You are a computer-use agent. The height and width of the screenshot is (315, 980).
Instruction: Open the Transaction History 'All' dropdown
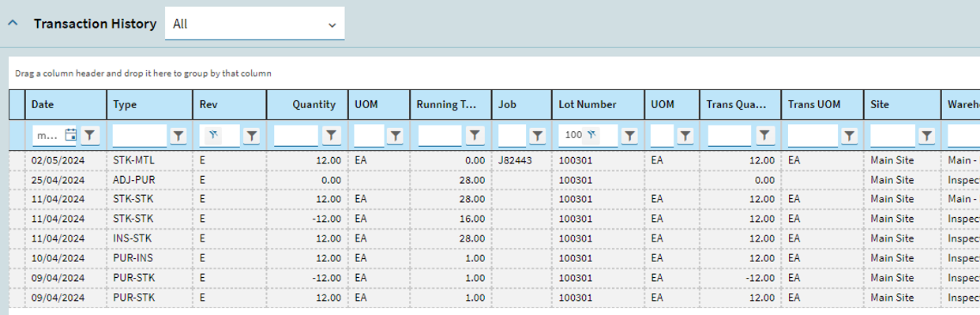point(254,24)
